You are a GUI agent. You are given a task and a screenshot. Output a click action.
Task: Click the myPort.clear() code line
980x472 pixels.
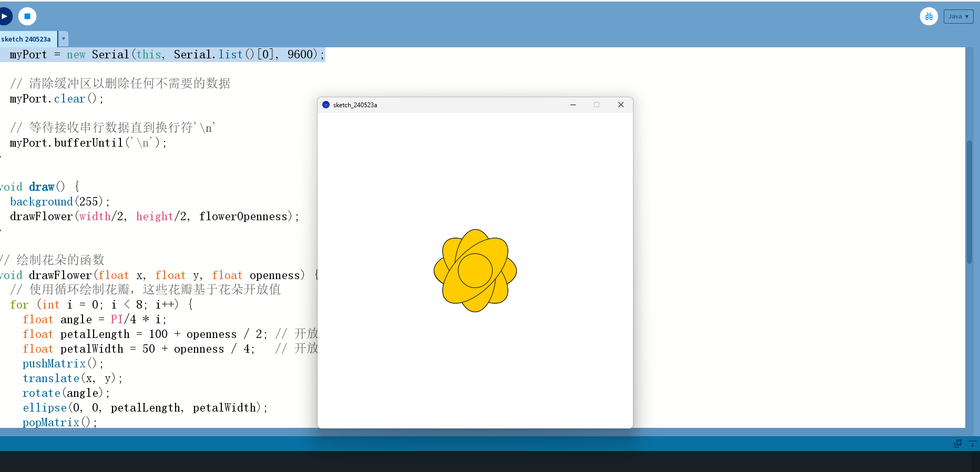coord(57,99)
